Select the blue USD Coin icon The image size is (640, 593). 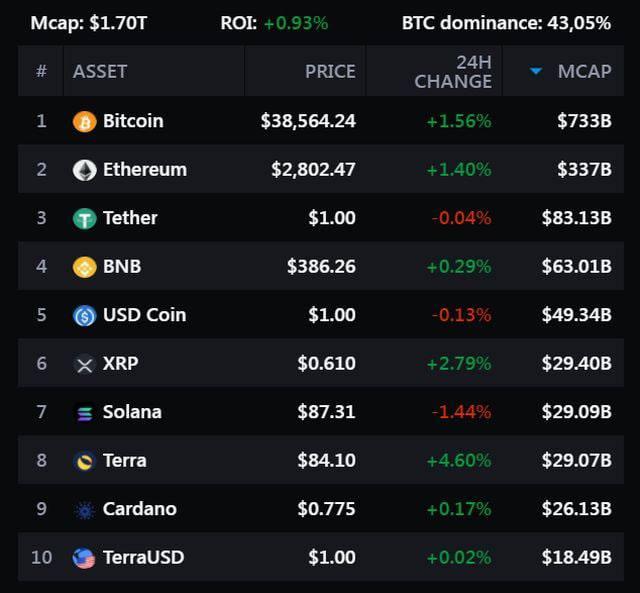click(84, 315)
